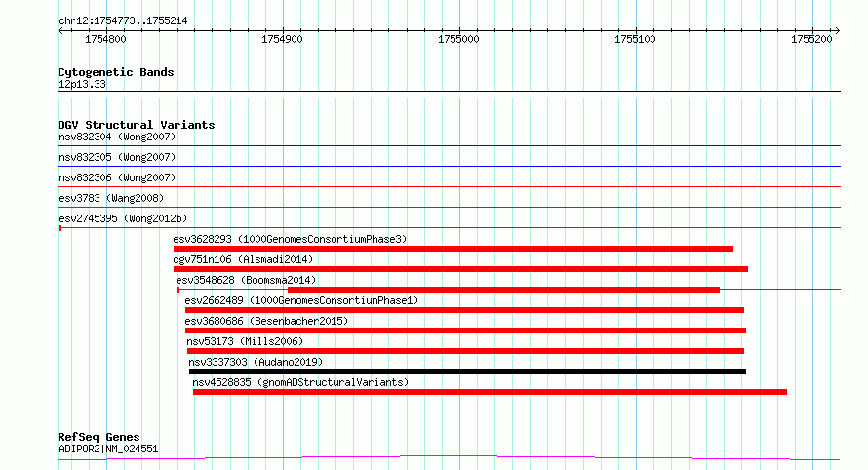Click ruler position 1755100

point(635,39)
